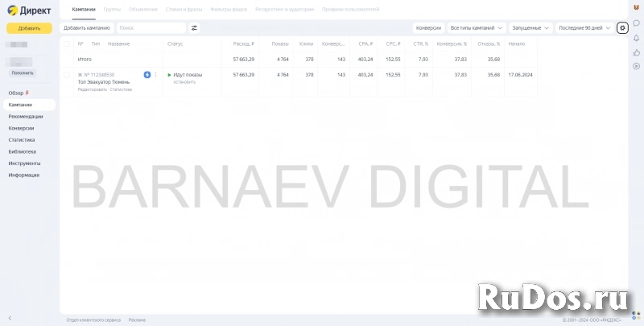Click the yellow Добавить button
644x326 pixels.
(x=29, y=28)
